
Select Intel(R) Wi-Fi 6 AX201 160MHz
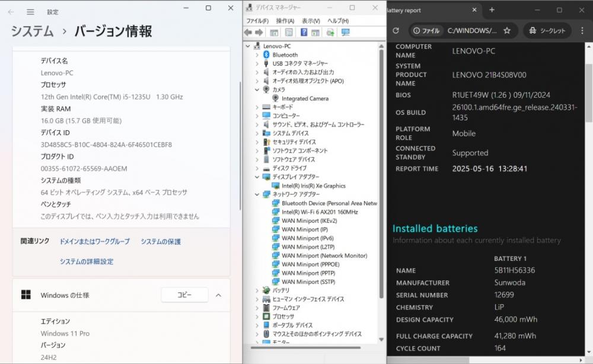(x=320, y=212)
